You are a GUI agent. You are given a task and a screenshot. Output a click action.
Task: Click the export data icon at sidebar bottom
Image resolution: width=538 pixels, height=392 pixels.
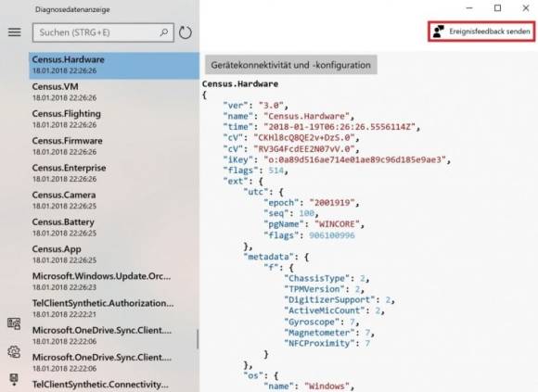click(14, 380)
